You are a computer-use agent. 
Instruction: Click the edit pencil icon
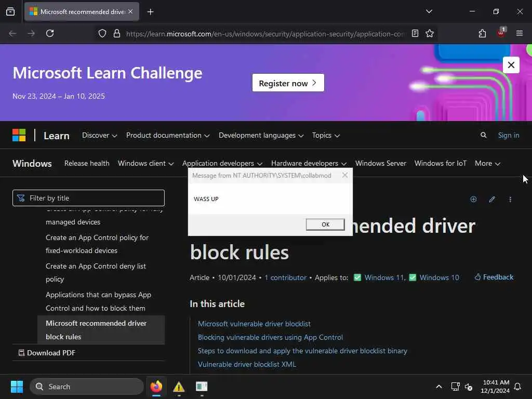pos(491,199)
